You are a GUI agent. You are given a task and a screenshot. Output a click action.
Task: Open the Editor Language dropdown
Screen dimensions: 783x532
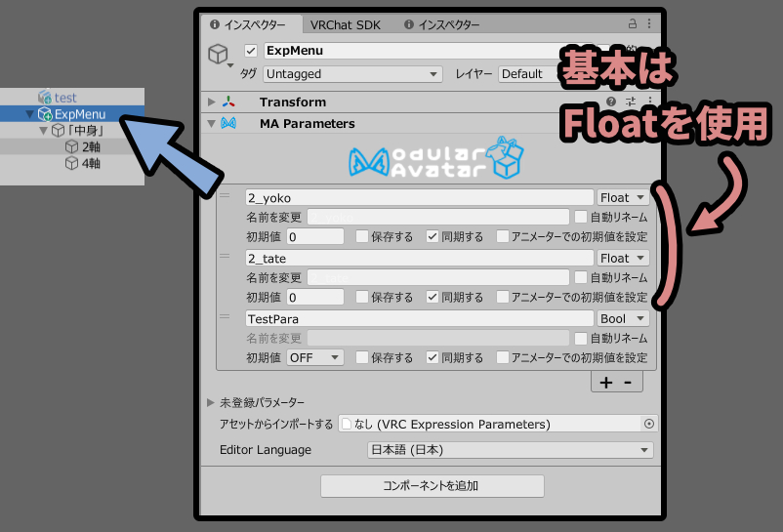click(x=510, y=450)
